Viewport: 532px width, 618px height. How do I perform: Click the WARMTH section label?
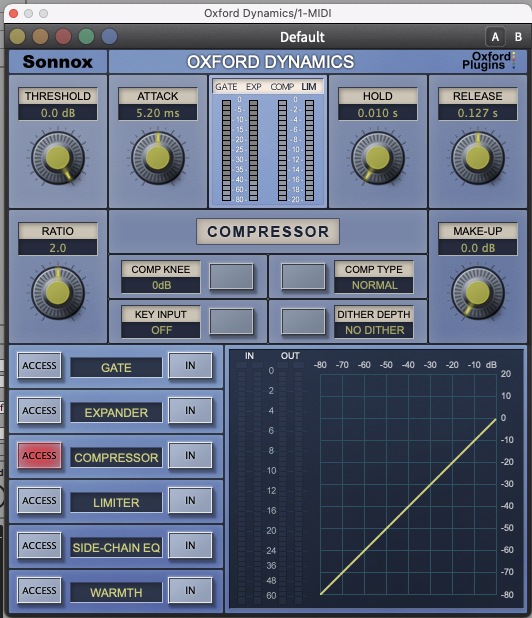(116, 592)
